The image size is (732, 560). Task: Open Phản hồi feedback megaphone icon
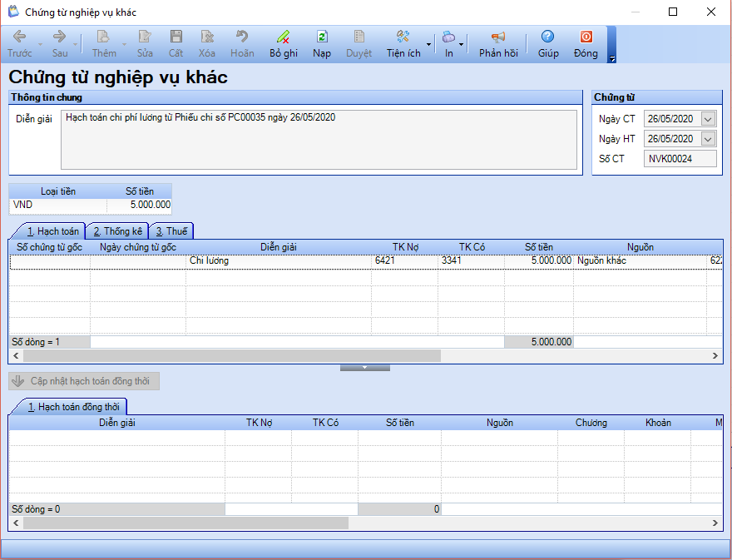pos(497,37)
